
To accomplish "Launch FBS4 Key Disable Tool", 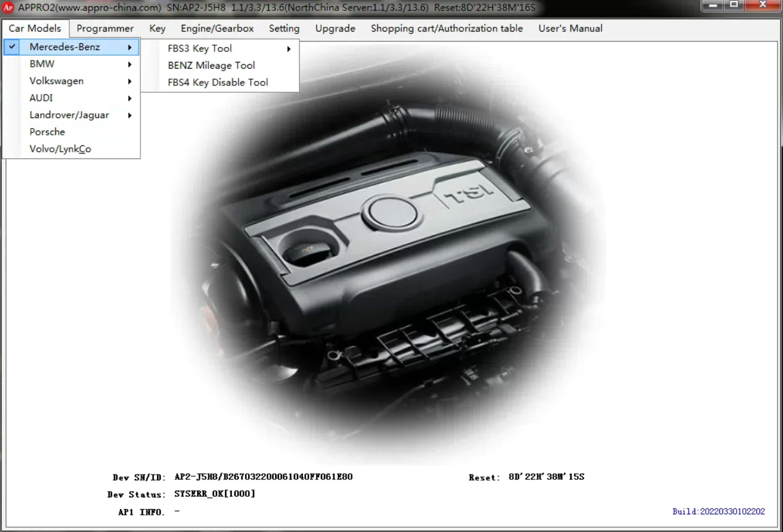I will [218, 82].
